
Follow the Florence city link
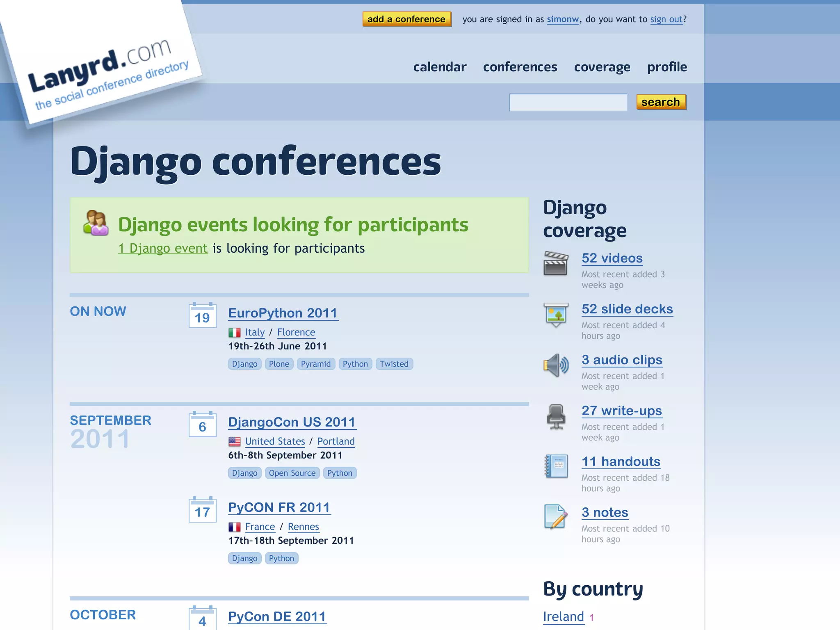pos(296,332)
